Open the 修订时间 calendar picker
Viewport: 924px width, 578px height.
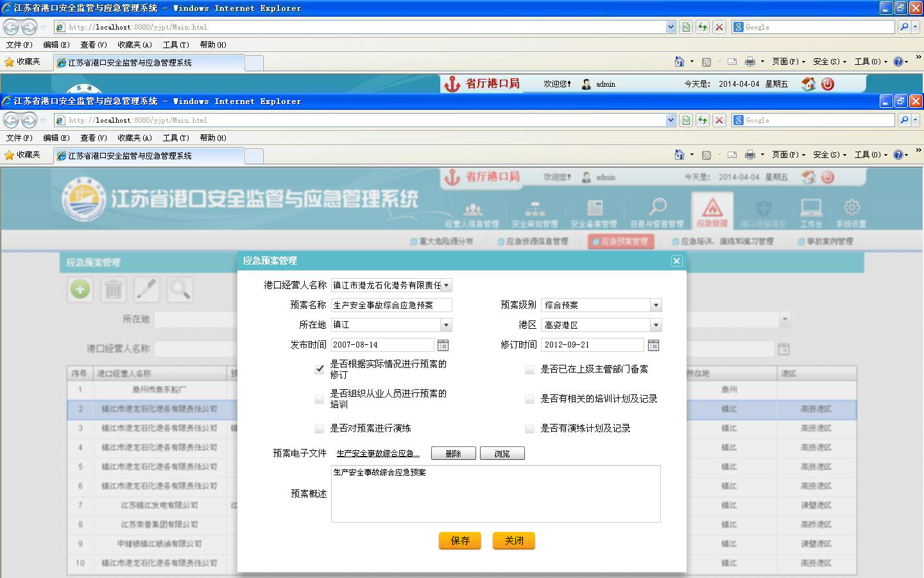[653, 346]
